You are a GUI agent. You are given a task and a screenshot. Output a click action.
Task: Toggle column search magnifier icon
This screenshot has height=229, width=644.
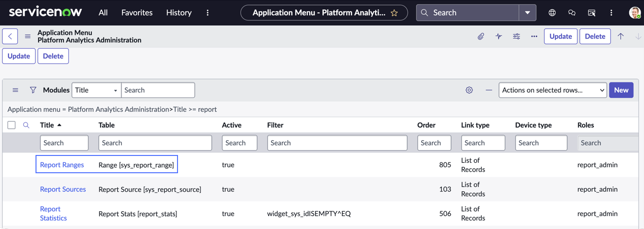26,125
